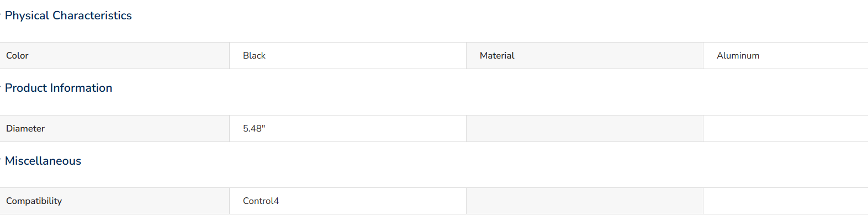Click the empty white cell ending Diameter row
Viewport: 868px width, 215px height.
click(786, 129)
